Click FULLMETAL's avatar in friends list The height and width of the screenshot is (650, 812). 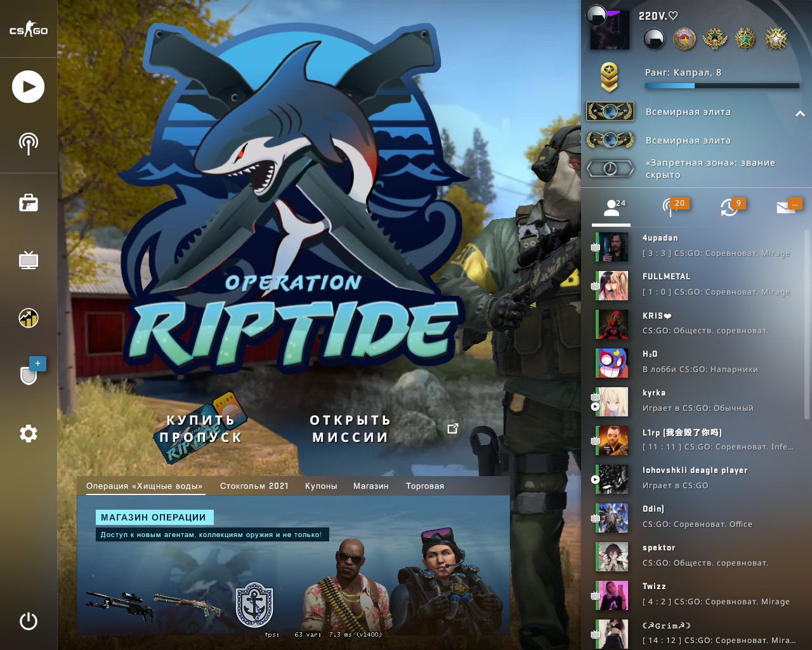[x=613, y=286]
